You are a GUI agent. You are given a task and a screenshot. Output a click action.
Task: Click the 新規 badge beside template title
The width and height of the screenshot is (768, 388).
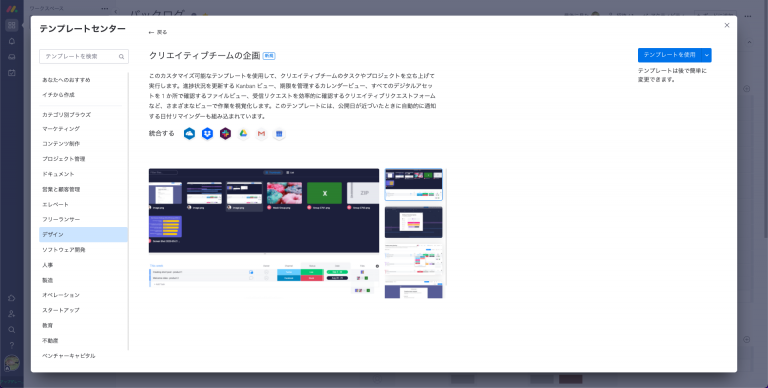coord(269,56)
